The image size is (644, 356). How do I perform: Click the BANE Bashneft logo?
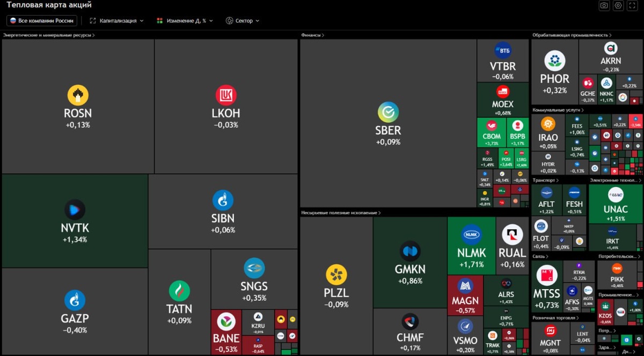point(226,322)
